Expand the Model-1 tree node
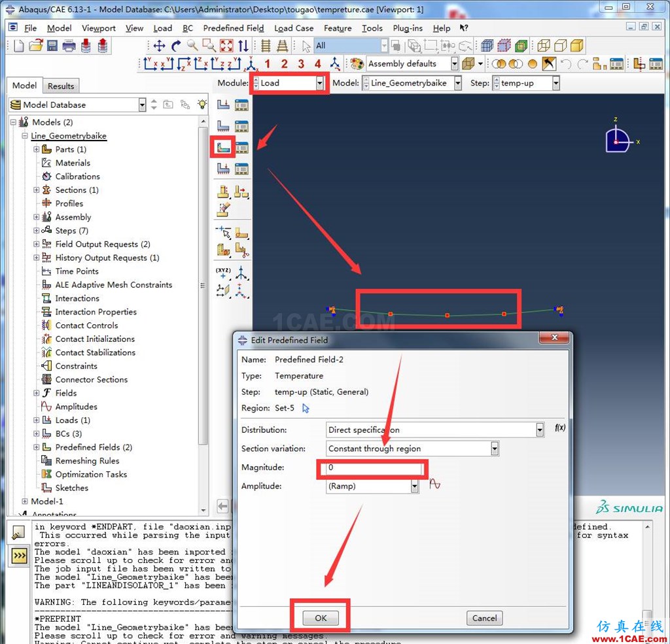Viewport: 670px width, 644px height. click(x=25, y=501)
